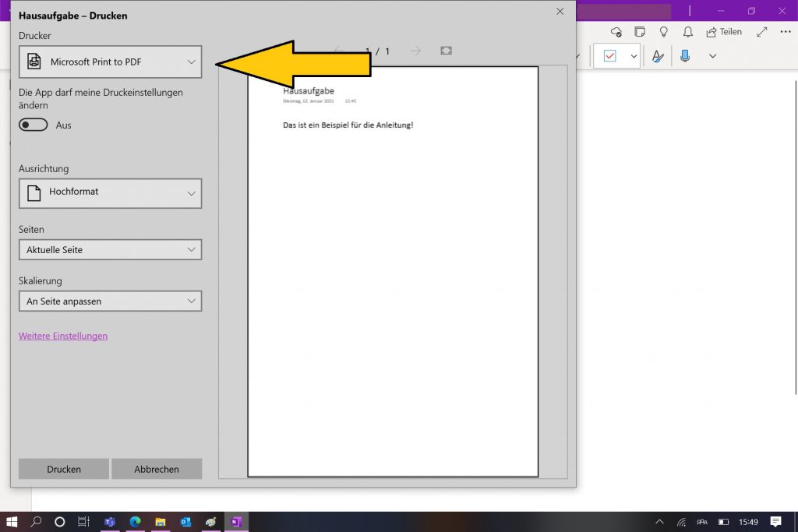Open the Drucker printer dropdown
This screenshot has width=798, height=532.
(x=110, y=62)
